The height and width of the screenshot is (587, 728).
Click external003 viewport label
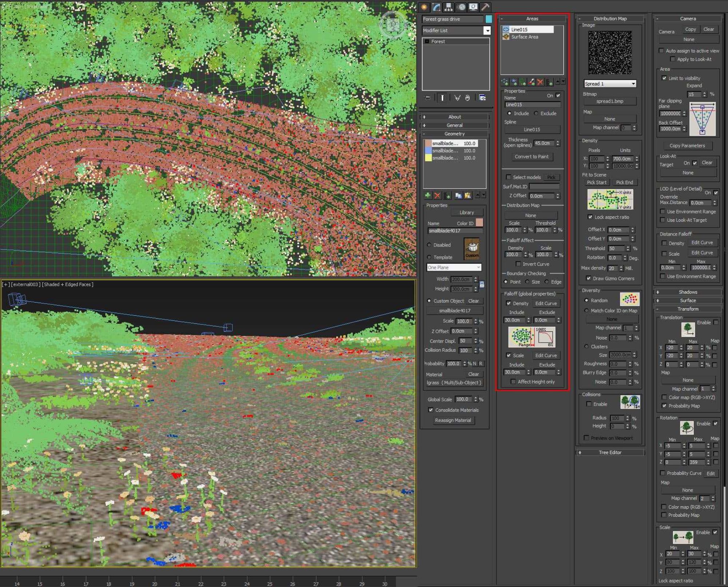click(25, 284)
